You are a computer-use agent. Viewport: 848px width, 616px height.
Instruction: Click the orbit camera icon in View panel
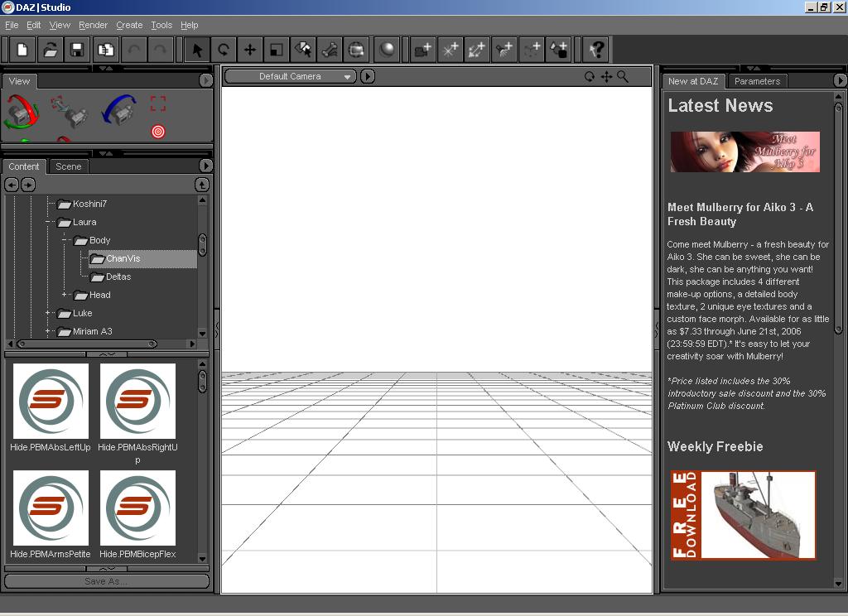[22, 112]
